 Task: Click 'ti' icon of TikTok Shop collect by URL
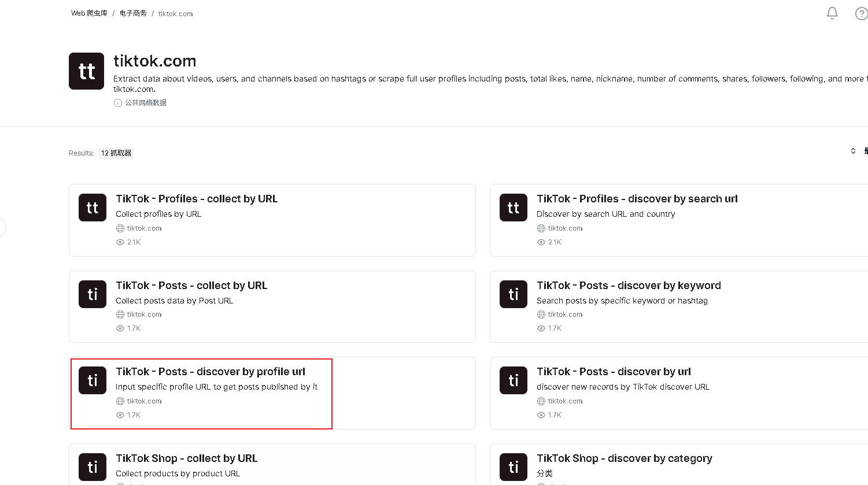click(93, 467)
